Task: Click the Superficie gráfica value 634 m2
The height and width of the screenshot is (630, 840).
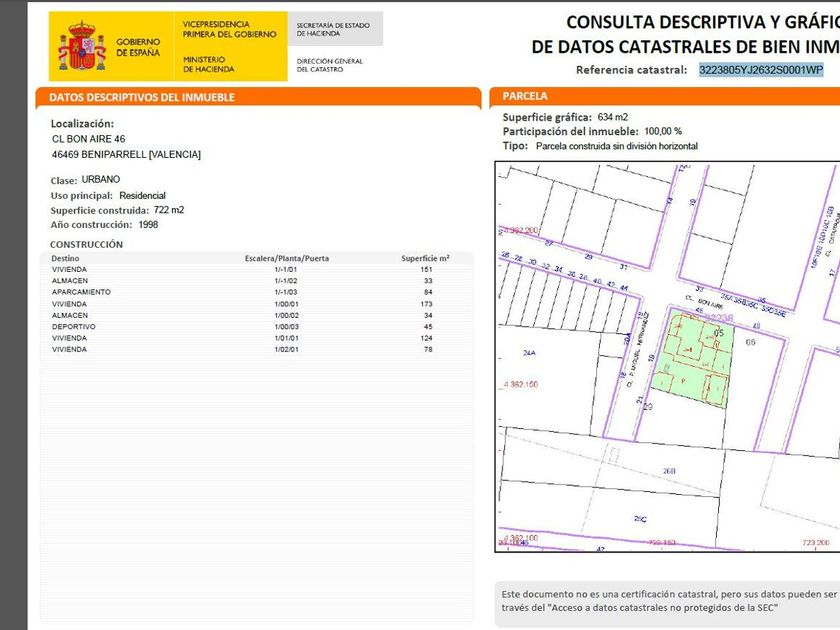Action: (x=613, y=117)
